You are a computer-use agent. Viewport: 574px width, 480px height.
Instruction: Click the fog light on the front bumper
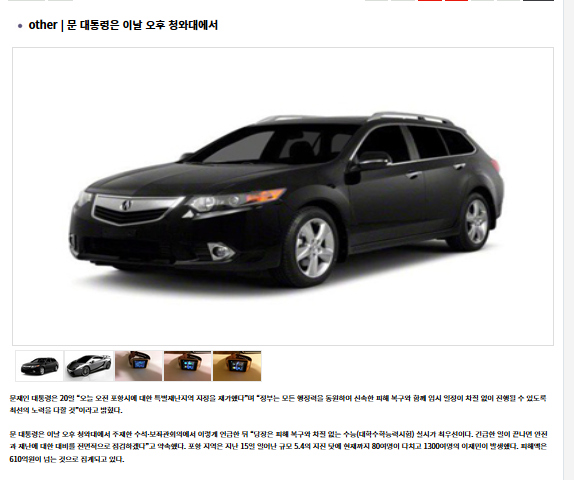point(220,251)
